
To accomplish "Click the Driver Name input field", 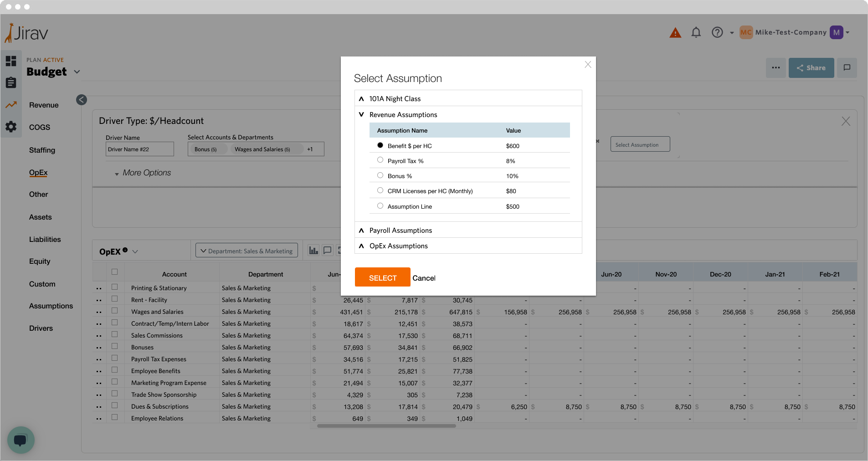I will [139, 149].
